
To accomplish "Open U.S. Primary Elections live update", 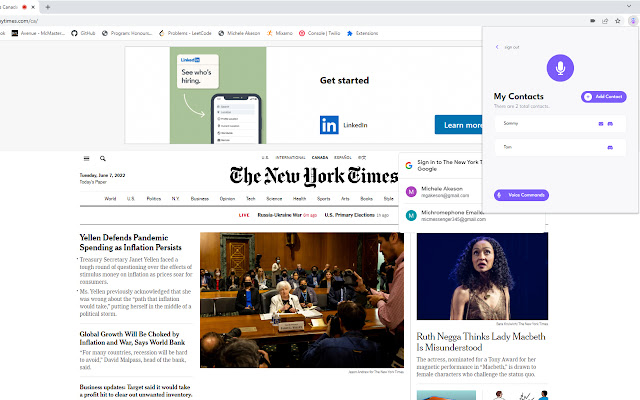I will [x=349, y=215].
